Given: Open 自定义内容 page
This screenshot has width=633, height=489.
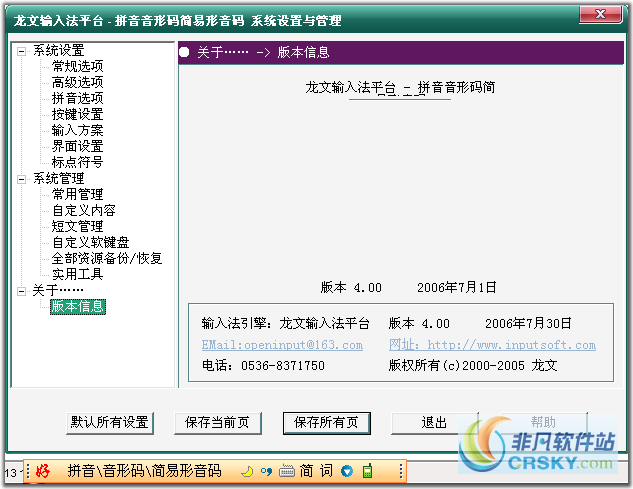Looking at the screenshot, I should point(84,210).
